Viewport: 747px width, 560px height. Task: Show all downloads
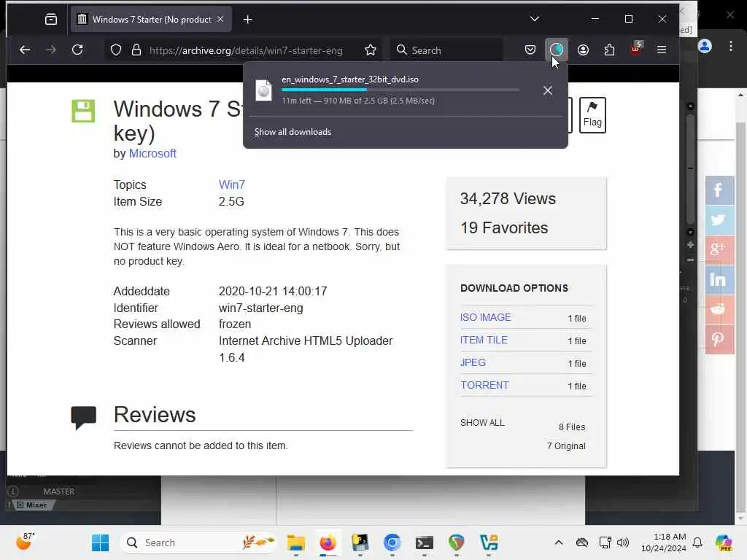pyautogui.click(x=293, y=132)
